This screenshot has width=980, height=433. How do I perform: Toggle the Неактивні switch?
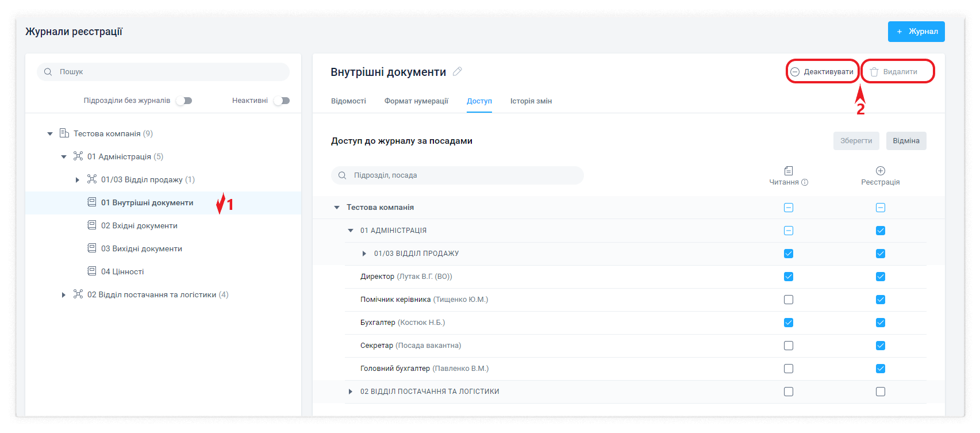[282, 101]
